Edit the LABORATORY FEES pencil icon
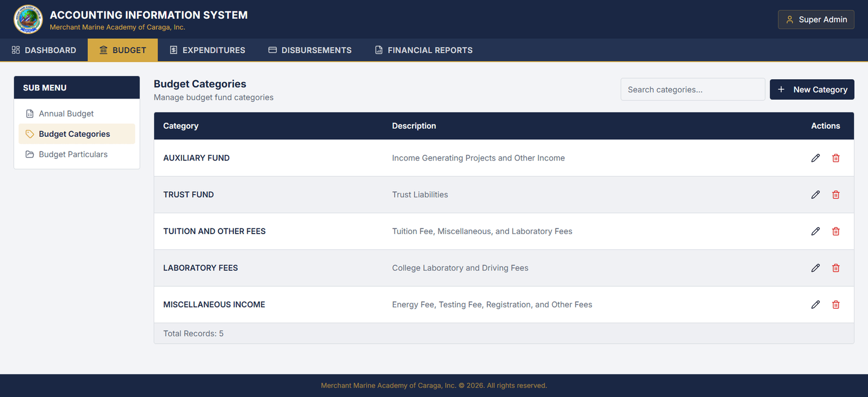868x397 pixels. [815, 268]
